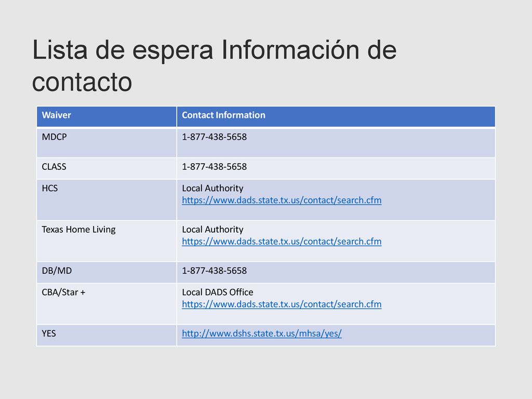Open the HCS row dads.state.tx.us link
The width and height of the screenshot is (532, 399).
(282, 200)
